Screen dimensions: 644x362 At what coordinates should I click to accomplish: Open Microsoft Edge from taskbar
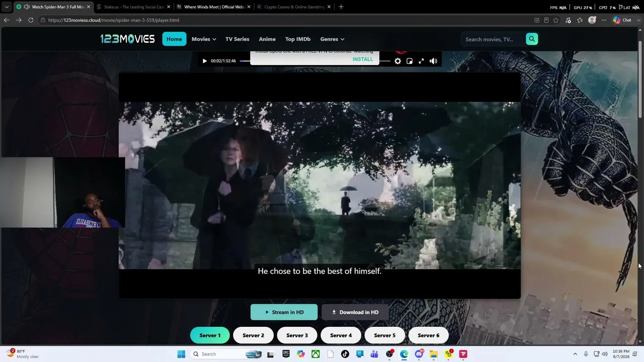[404, 354]
